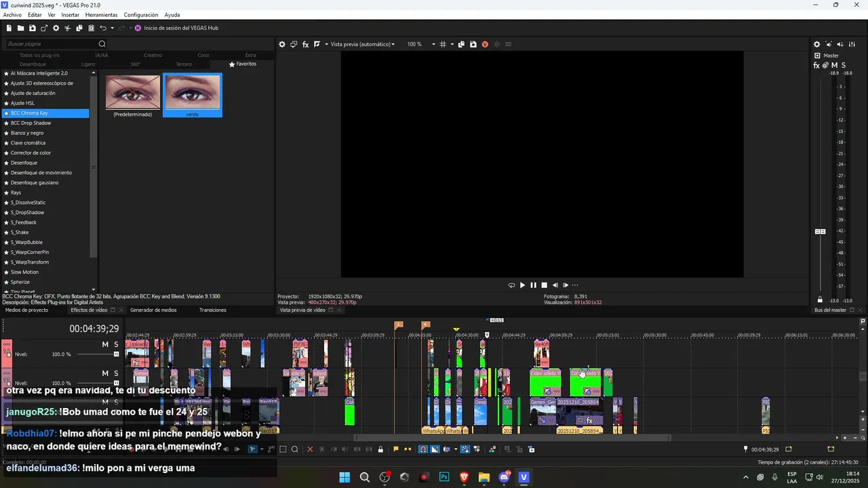The width and height of the screenshot is (868, 488).
Task: Insert a marker with the orange flag
Action: coord(395,449)
